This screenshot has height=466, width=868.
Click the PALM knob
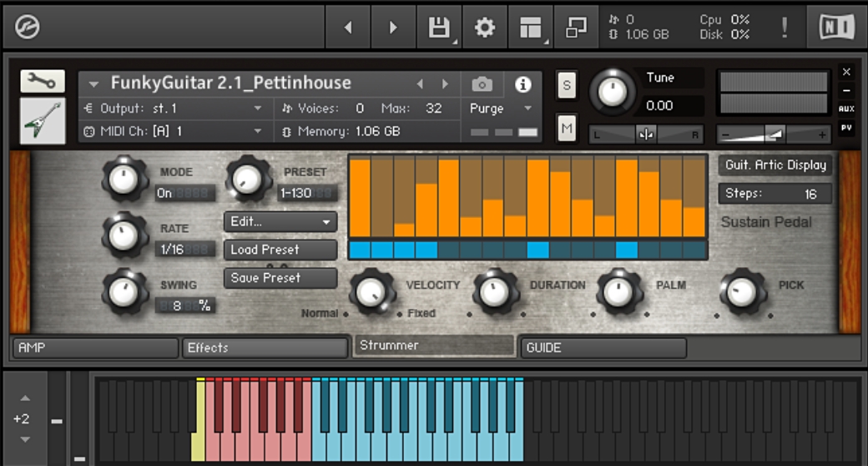(x=619, y=292)
